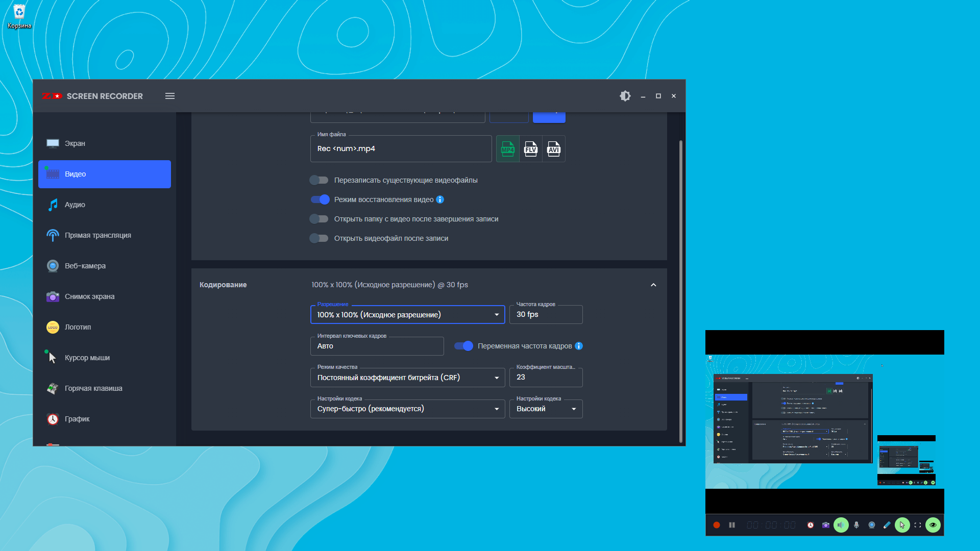Click the info icon next to video recovery mode
Viewport: 980px width, 551px height.
tap(440, 199)
